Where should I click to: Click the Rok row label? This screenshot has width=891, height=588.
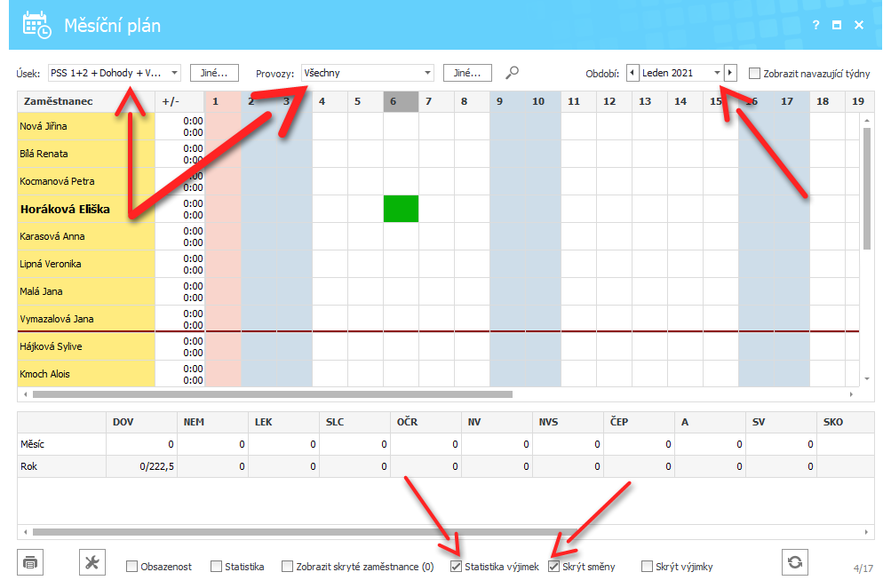click(29, 466)
